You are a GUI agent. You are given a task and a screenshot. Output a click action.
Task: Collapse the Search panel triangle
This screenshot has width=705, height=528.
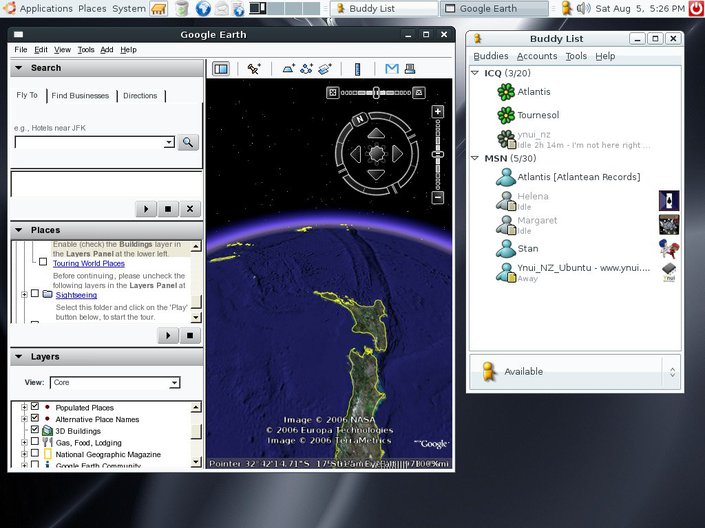(19, 68)
